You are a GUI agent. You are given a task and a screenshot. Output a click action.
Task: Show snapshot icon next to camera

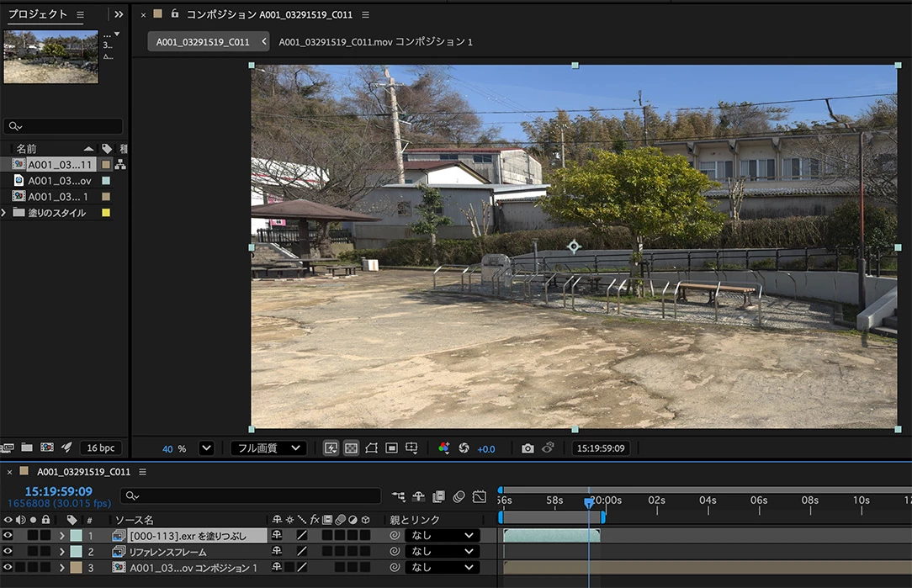pyautogui.click(x=548, y=448)
